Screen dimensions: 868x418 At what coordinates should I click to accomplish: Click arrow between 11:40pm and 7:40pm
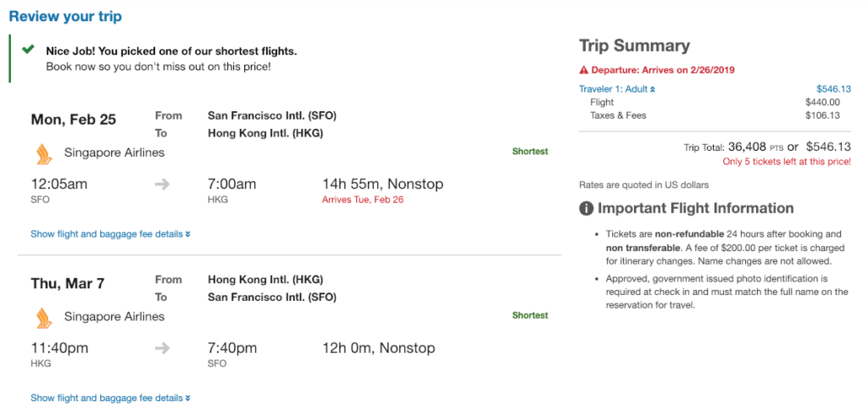click(163, 348)
